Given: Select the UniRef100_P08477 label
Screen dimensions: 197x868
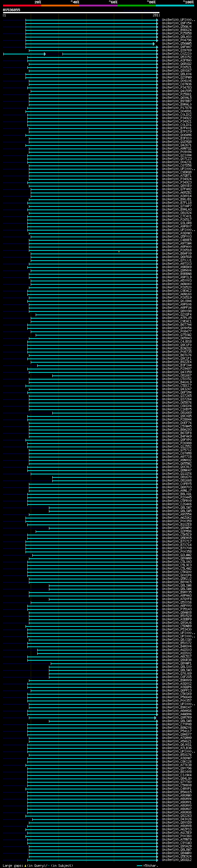Looking at the screenshot, I should pyautogui.click(x=177, y=332).
